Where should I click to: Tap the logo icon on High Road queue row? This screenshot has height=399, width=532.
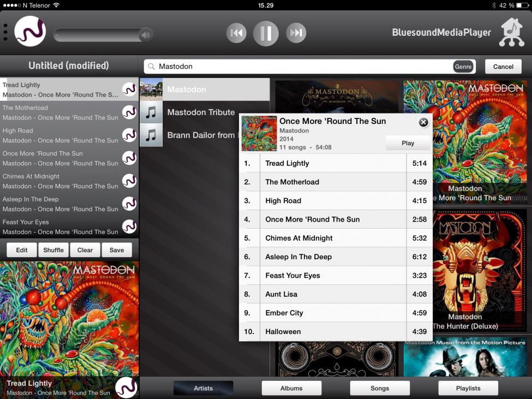(x=129, y=135)
